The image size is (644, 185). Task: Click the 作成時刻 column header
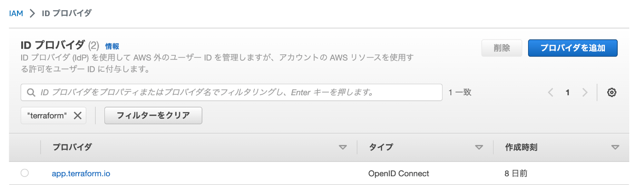521,147
